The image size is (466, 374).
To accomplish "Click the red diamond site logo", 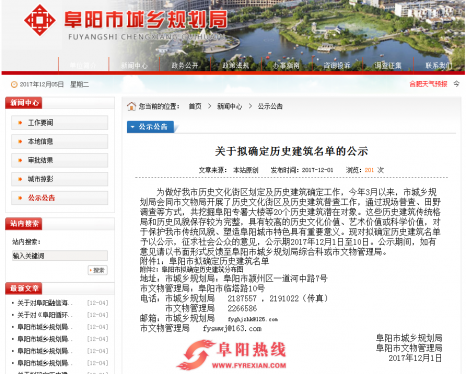I will tap(39, 20).
